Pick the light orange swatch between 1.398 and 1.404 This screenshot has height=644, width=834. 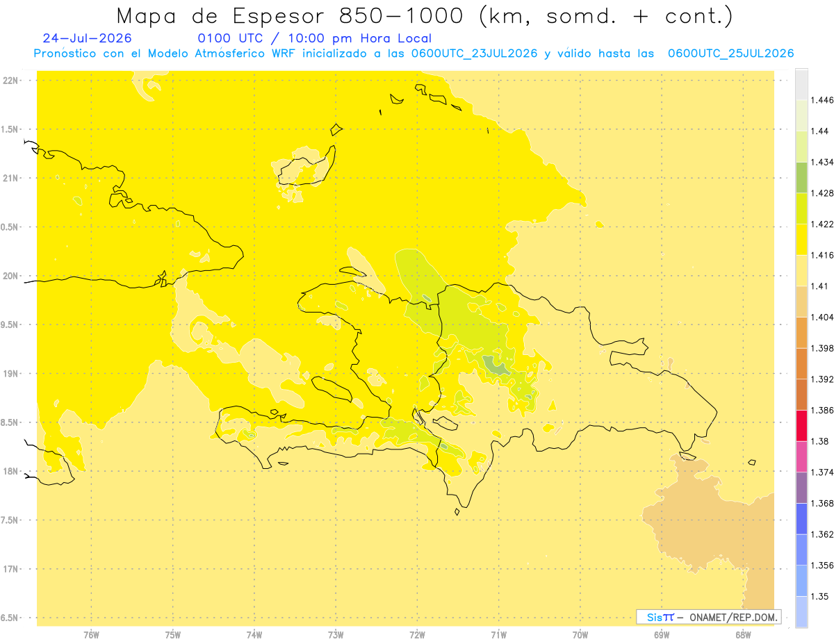(x=801, y=333)
